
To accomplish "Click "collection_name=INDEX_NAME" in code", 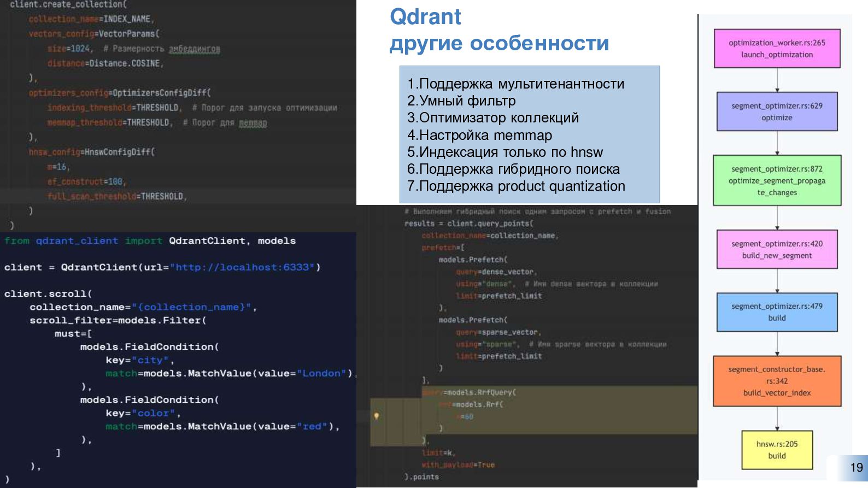I will [x=91, y=19].
